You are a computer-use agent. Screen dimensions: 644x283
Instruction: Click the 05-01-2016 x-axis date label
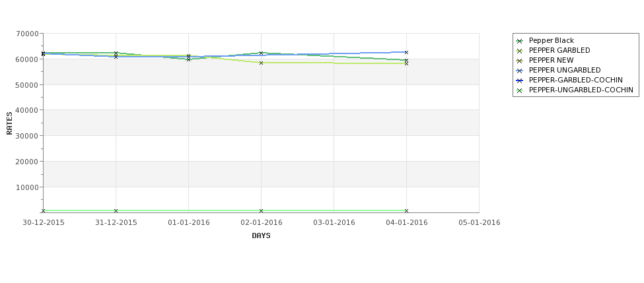(x=480, y=223)
